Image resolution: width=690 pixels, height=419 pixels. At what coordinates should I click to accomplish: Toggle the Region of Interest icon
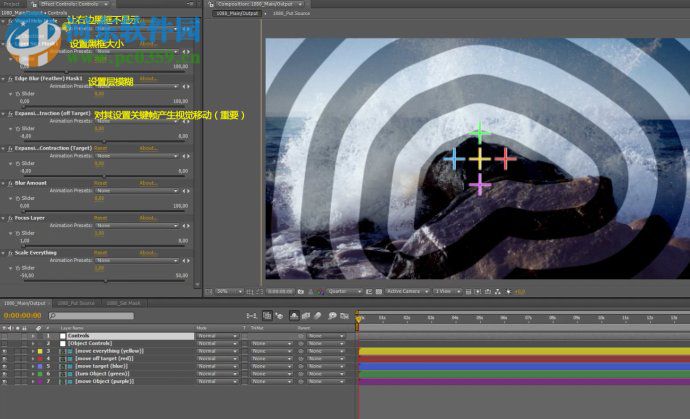(x=369, y=291)
